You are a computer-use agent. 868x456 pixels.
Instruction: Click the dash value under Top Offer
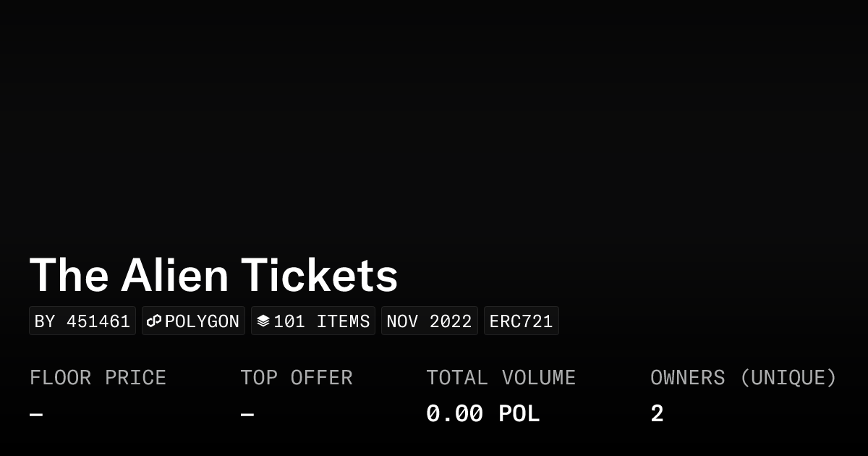247,415
